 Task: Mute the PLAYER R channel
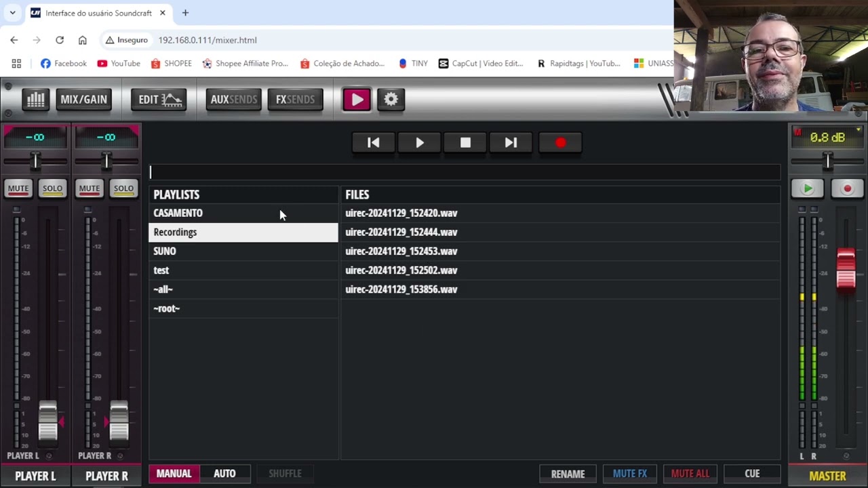click(x=89, y=188)
